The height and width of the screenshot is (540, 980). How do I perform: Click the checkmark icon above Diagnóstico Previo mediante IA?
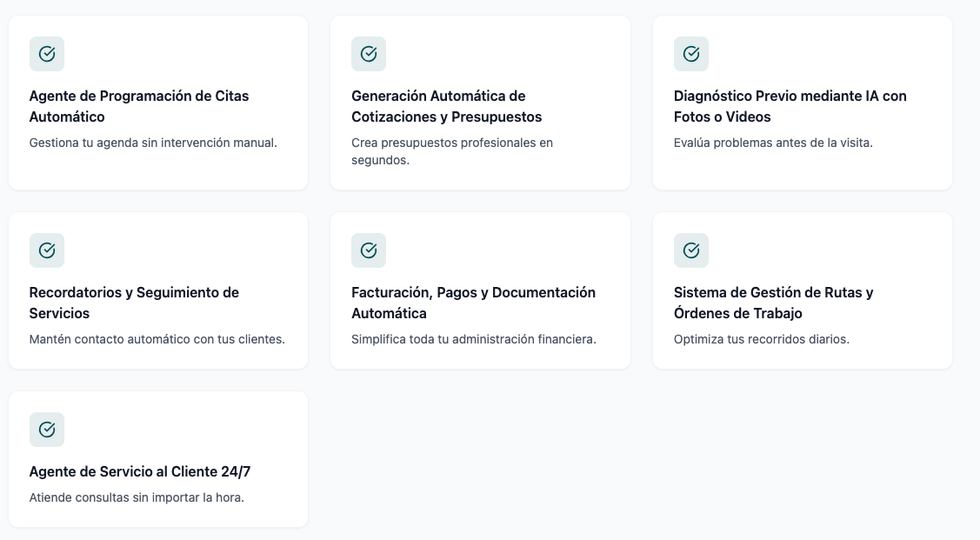click(x=691, y=54)
